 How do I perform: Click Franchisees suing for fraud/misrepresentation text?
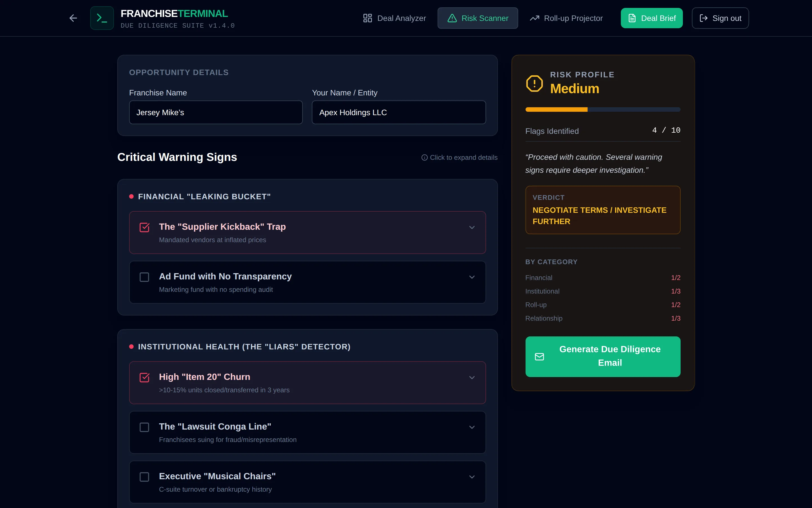point(228,440)
